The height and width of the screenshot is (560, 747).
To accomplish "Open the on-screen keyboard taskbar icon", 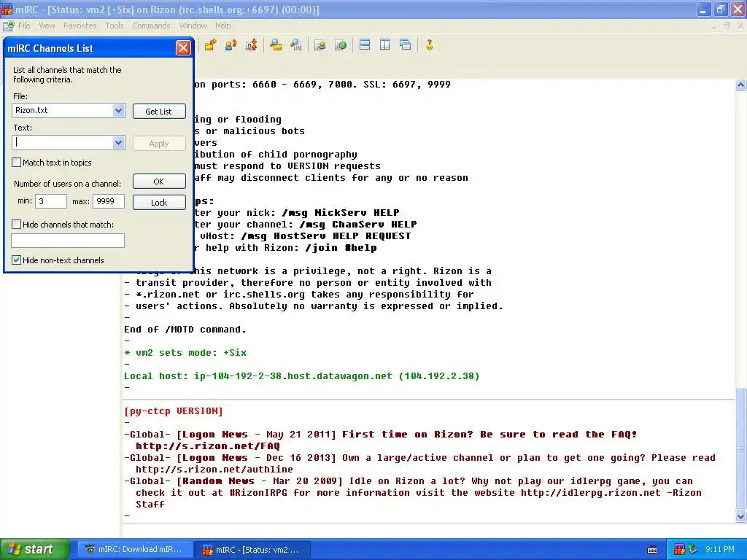I will pos(652,550).
